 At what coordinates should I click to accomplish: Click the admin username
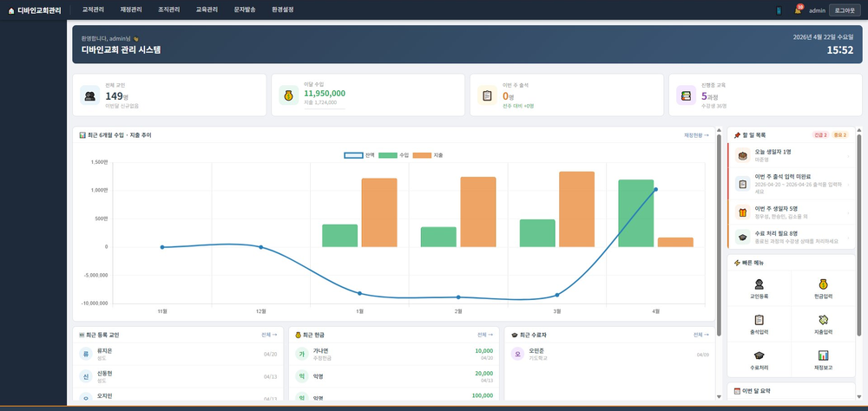tap(817, 10)
